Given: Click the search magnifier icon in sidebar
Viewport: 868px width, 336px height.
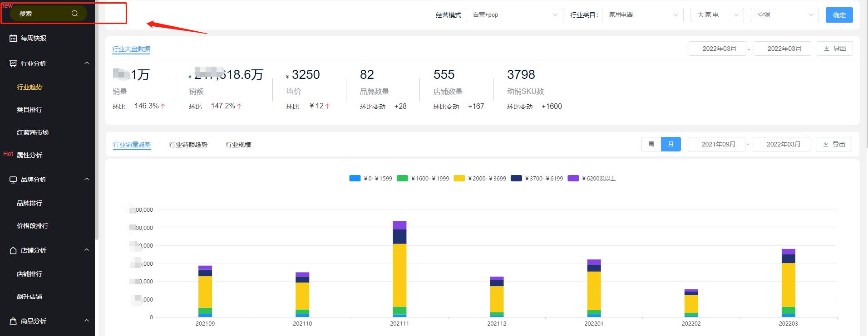Looking at the screenshot, I should (74, 14).
